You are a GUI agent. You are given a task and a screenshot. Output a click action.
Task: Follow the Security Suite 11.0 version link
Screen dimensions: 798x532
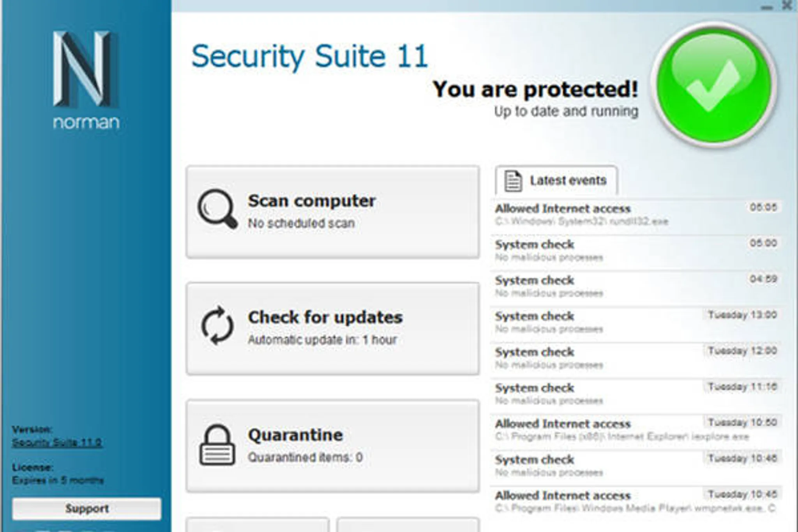click(x=57, y=443)
